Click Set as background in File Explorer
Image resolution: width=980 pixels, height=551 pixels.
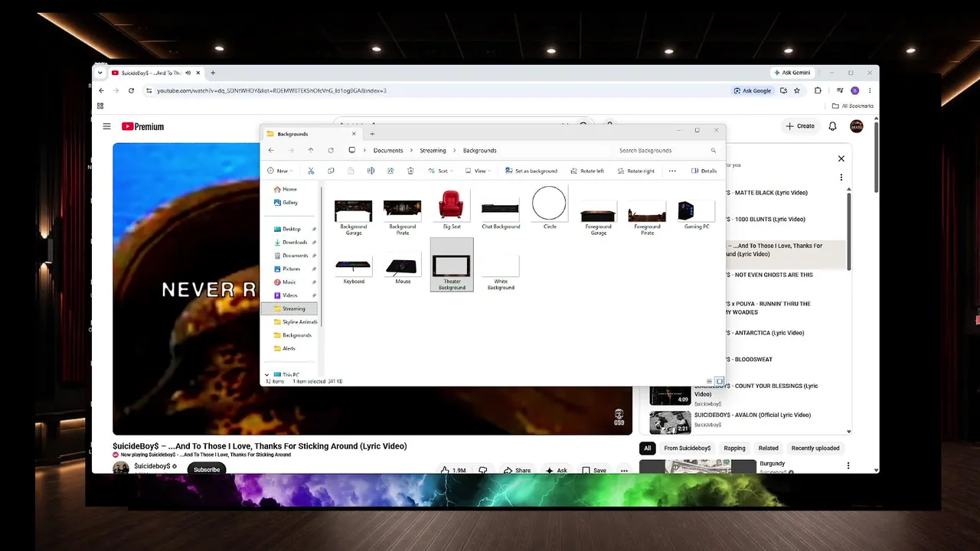(x=531, y=171)
